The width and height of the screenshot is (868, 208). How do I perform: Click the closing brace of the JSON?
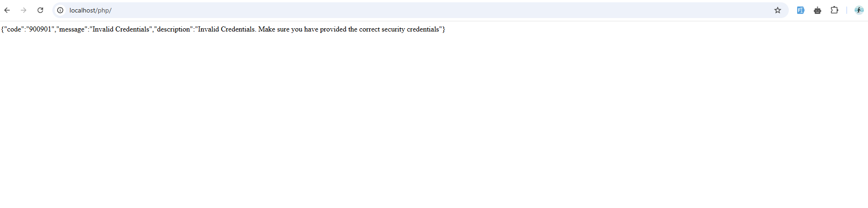(x=444, y=29)
